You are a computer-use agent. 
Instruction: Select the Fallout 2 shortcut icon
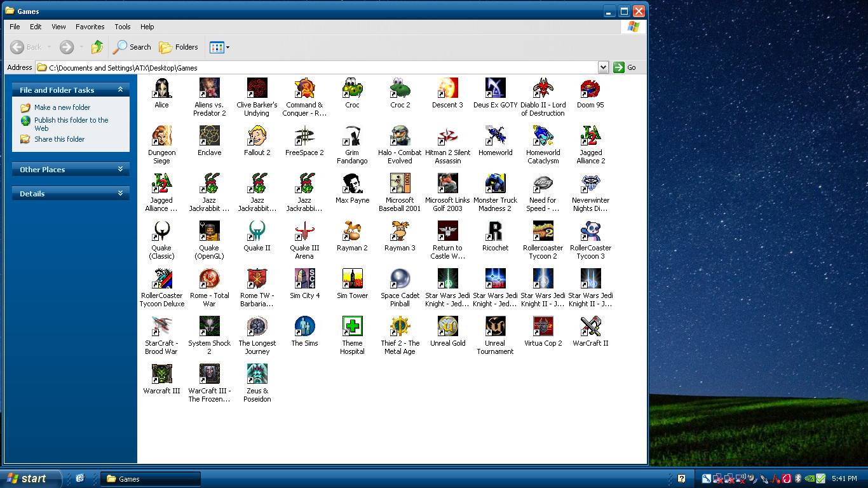click(x=257, y=135)
